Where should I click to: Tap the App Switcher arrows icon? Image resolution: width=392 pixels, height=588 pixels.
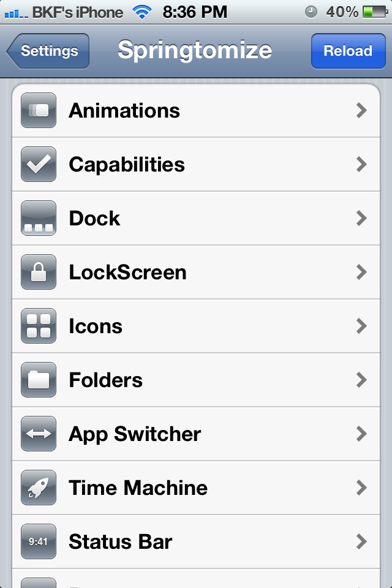pos(39,434)
